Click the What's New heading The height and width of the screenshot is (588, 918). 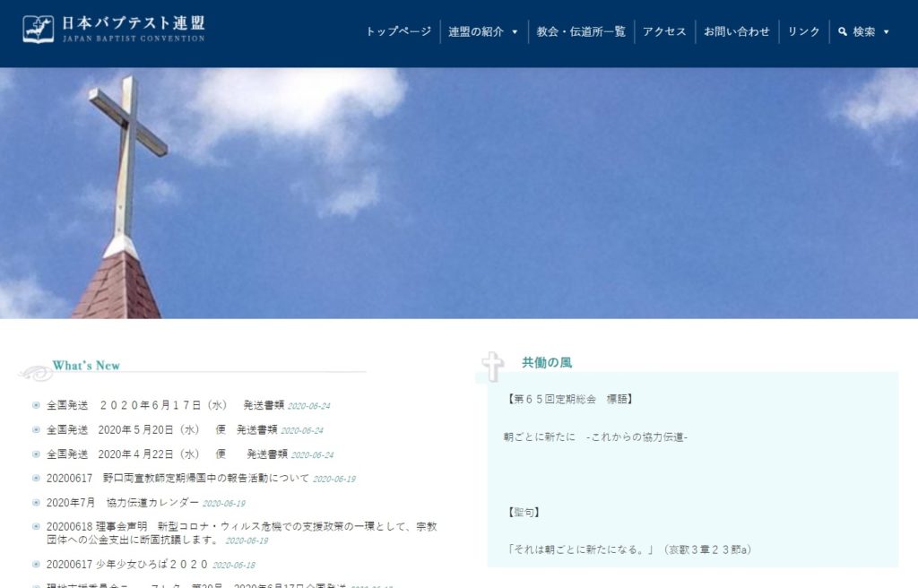click(x=86, y=366)
